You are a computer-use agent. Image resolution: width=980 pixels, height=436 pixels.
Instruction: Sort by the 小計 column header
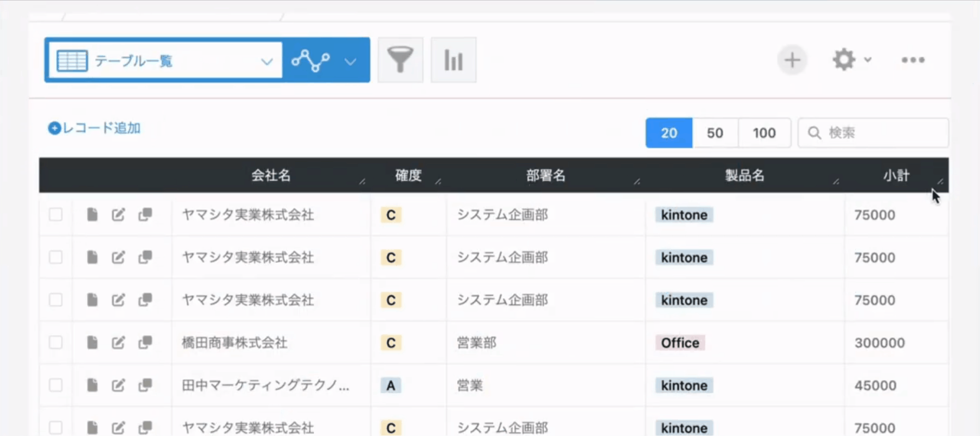[896, 175]
